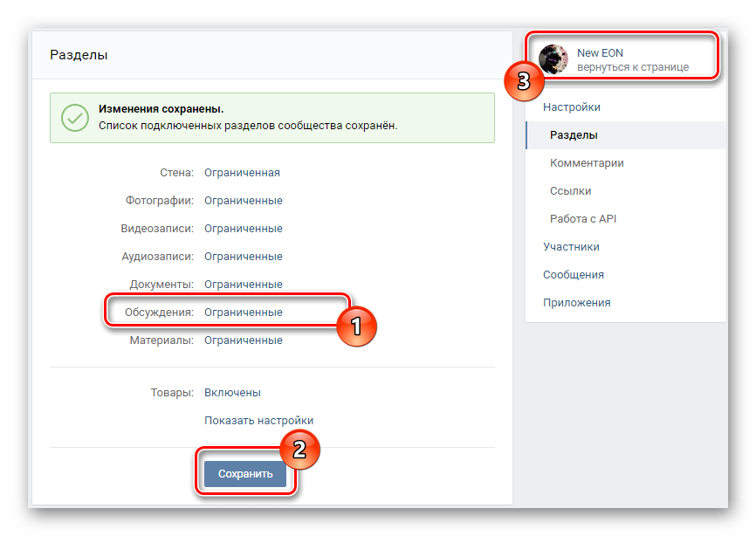Click the green checkmark success icon
Viewport: 756px width, 536px height.
click(x=73, y=118)
